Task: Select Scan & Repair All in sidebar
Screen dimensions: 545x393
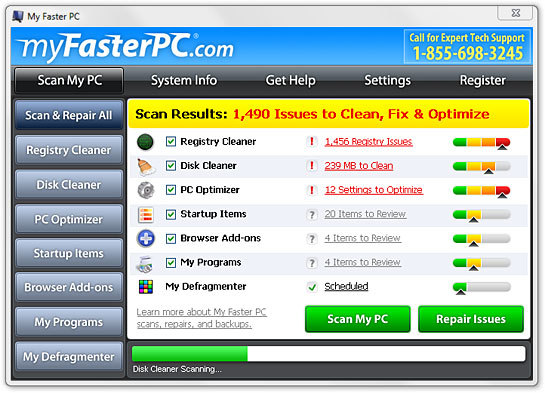Action: (69, 115)
